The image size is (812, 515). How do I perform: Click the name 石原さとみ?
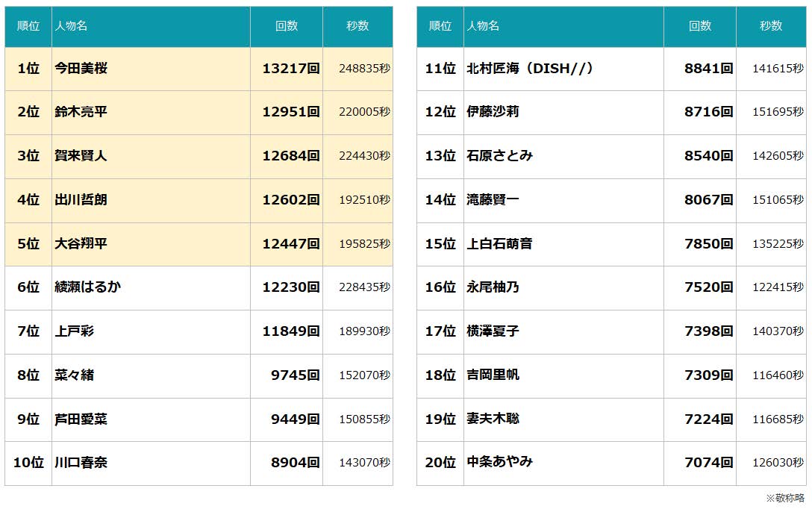[499, 156]
